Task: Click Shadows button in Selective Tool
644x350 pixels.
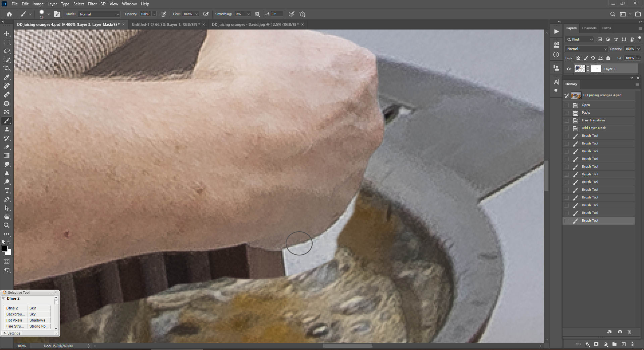Action: 39,320
